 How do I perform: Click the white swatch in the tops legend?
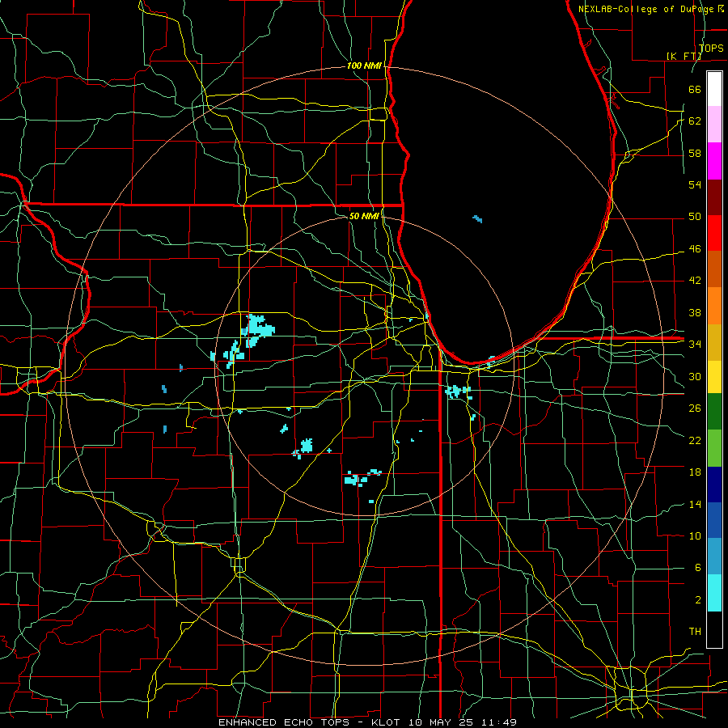(x=714, y=89)
